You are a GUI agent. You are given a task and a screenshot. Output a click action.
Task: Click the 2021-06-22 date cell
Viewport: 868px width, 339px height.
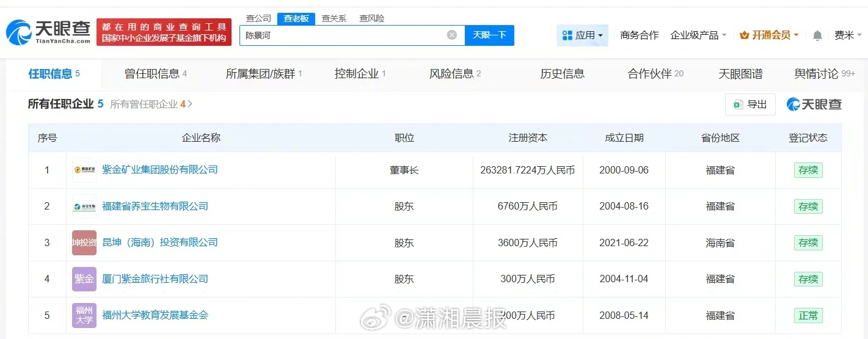[624, 243]
